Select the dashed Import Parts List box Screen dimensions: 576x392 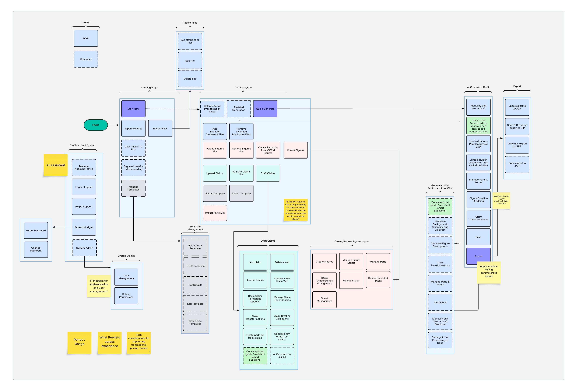215,213
